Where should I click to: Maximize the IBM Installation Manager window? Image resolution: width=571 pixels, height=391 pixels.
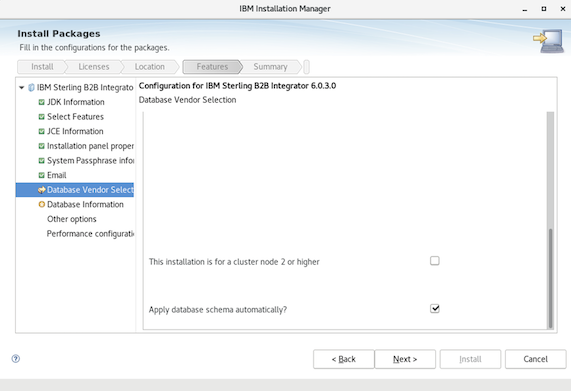pyautogui.click(x=544, y=9)
